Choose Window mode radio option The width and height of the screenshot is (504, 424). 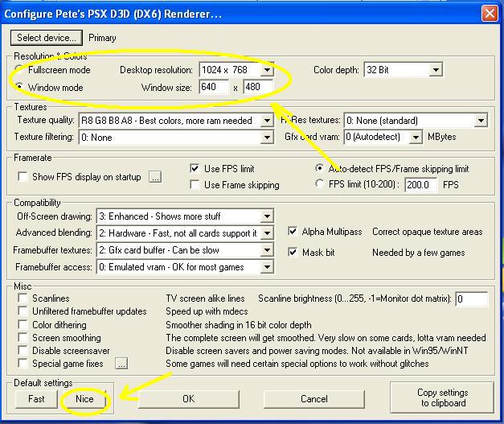pyautogui.click(x=19, y=87)
